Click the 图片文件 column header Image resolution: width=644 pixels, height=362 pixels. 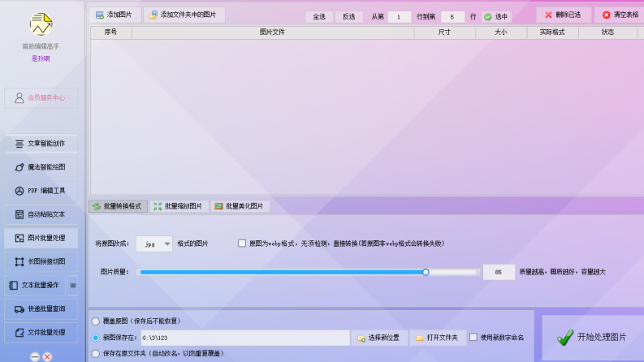[x=272, y=32]
